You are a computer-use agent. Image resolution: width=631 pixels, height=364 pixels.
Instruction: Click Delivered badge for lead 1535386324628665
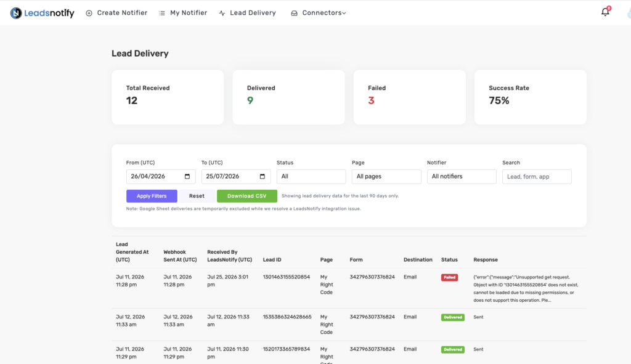click(453, 317)
